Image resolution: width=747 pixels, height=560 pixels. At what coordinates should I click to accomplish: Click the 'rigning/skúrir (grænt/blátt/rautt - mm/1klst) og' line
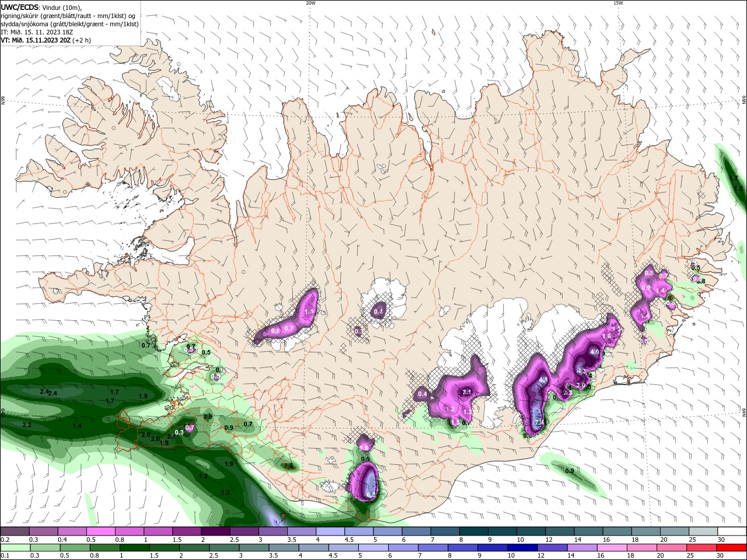point(68,16)
